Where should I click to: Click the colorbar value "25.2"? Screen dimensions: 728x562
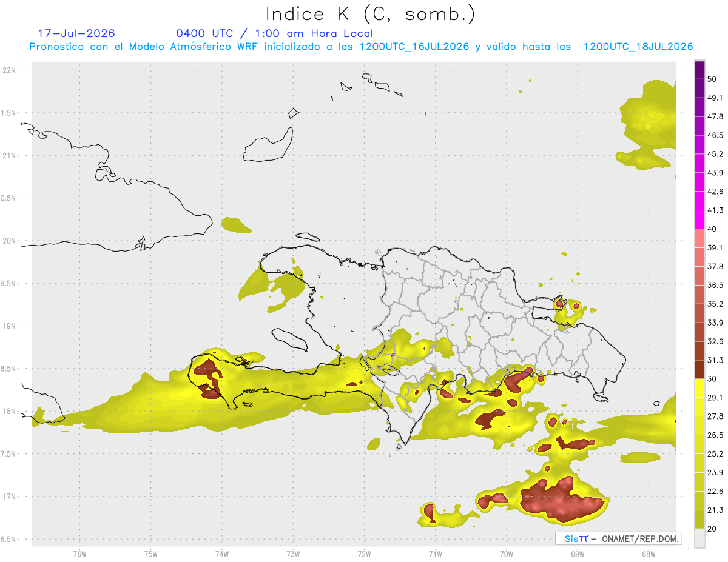715,453
